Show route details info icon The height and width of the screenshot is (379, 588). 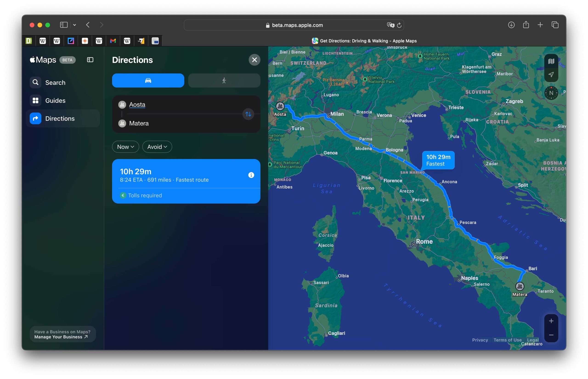point(251,175)
